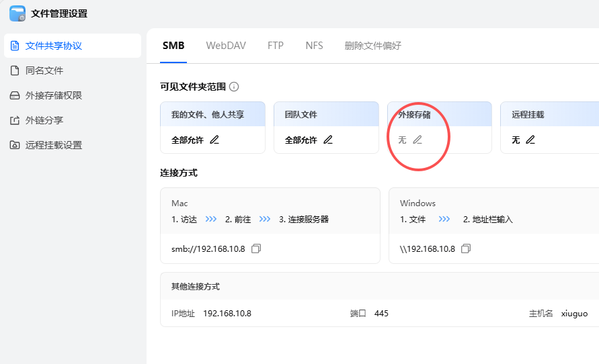The height and width of the screenshot is (364, 599).
Task: Select 远程挂载设置 in the sidebar
Action: (53, 145)
